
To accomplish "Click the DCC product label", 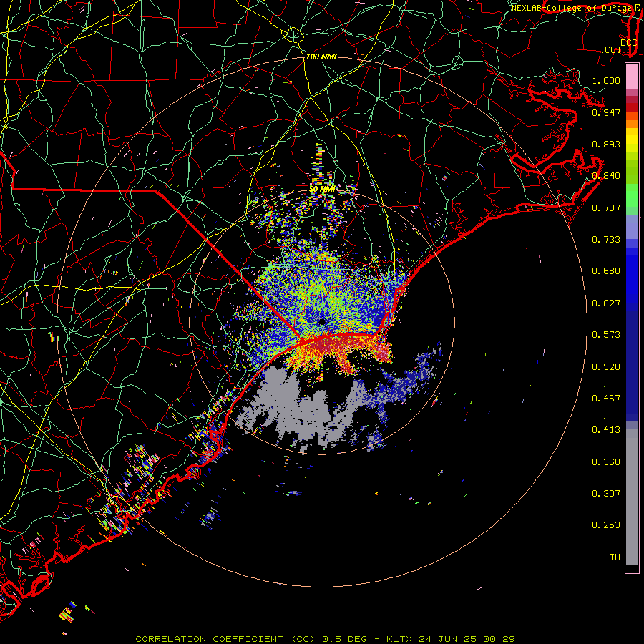I will click(628, 43).
